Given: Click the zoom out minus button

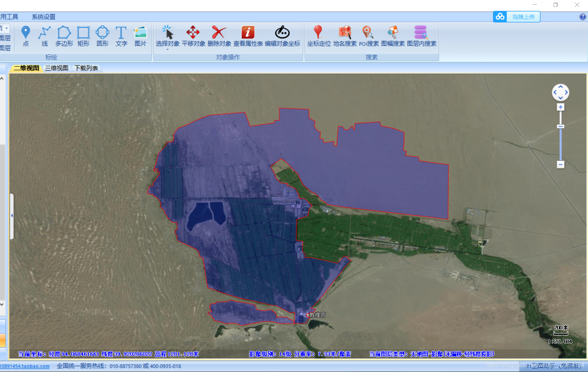Looking at the screenshot, I should pyautogui.click(x=560, y=165).
